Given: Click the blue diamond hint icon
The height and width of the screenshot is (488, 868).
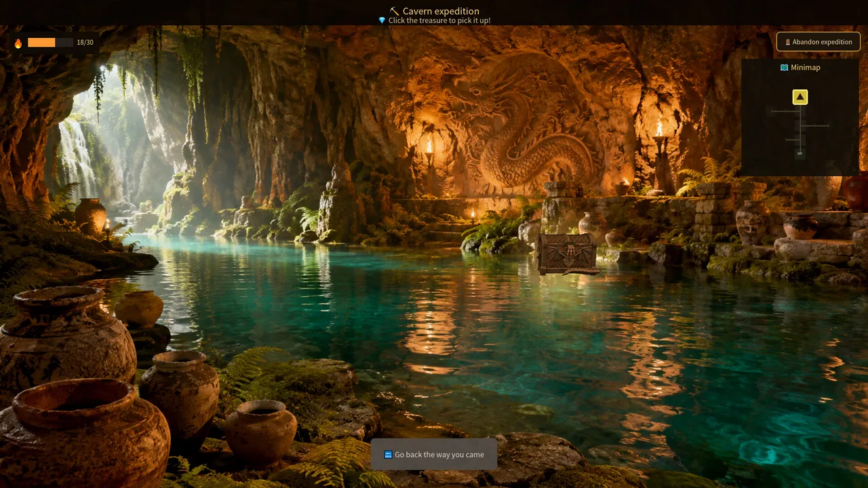Looking at the screenshot, I should [382, 20].
